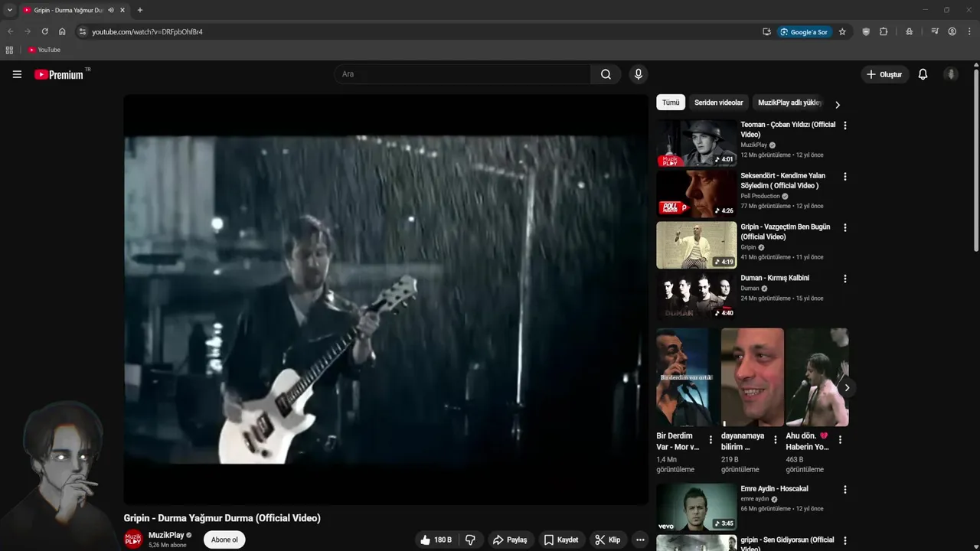The image size is (980, 551).
Task: Open the tab search dropdown
Action: [10, 10]
